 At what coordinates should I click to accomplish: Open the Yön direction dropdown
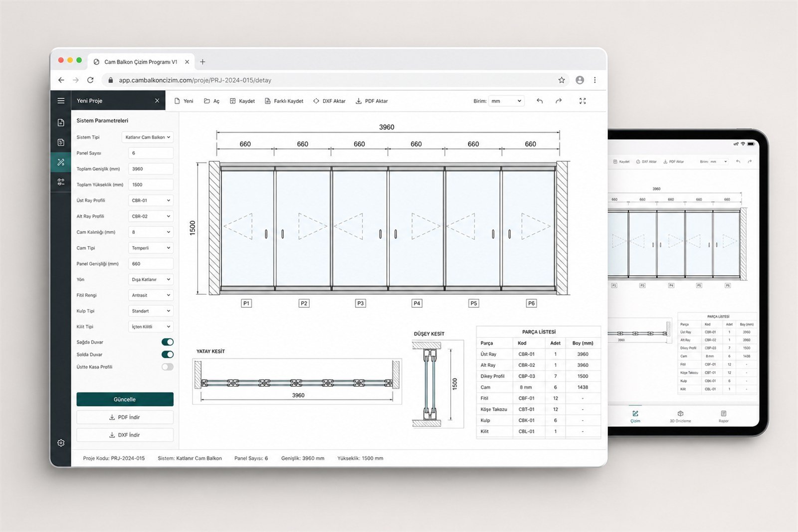point(151,279)
